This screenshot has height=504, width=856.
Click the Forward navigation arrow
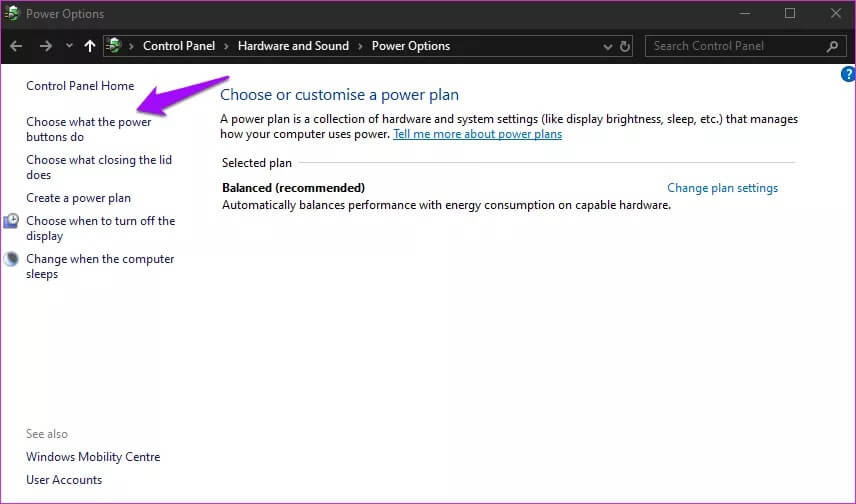click(45, 46)
